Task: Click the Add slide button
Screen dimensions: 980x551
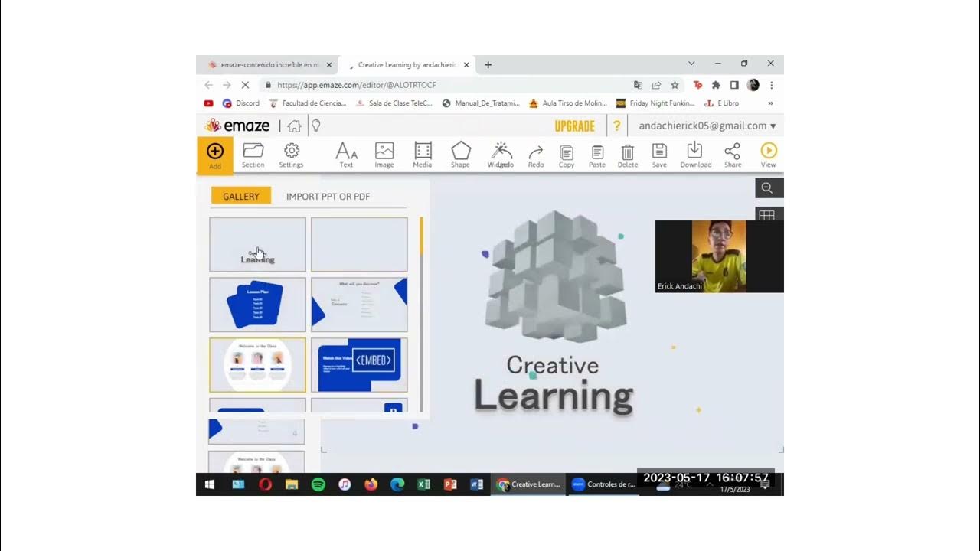Action: [x=215, y=155]
